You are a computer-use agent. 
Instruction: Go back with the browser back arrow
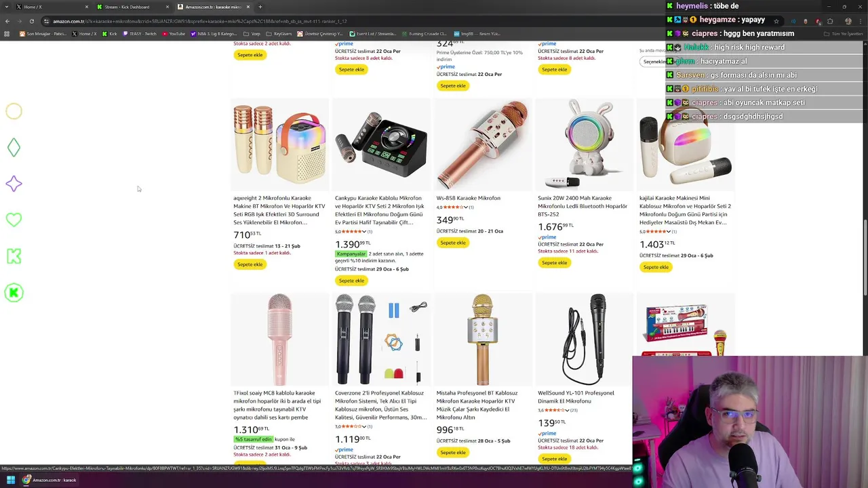click(7, 21)
